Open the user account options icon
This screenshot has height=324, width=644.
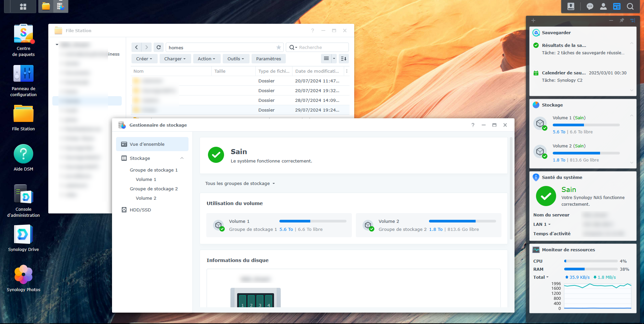click(x=603, y=6)
